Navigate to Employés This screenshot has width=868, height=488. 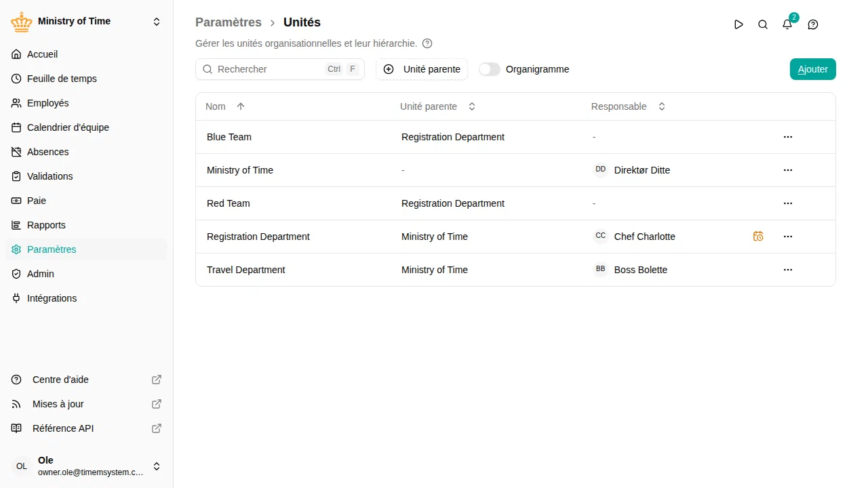click(x=86, y=103)
